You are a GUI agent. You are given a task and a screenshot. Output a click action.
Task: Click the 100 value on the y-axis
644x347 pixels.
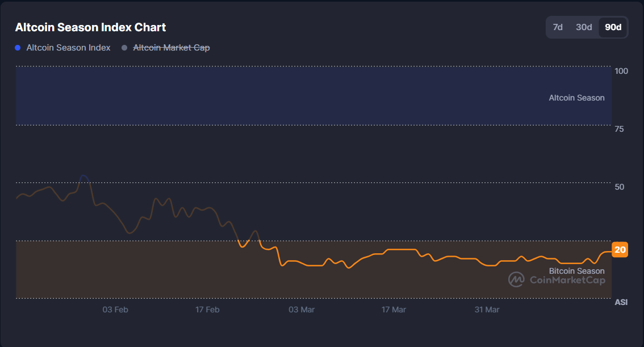click(x=621, y=71)
